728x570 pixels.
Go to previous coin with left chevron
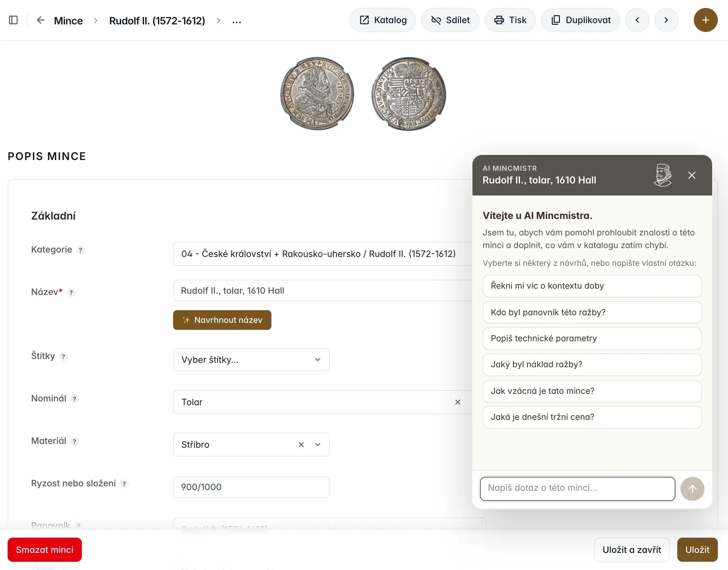pyautogui.click(x=637, y=20)
